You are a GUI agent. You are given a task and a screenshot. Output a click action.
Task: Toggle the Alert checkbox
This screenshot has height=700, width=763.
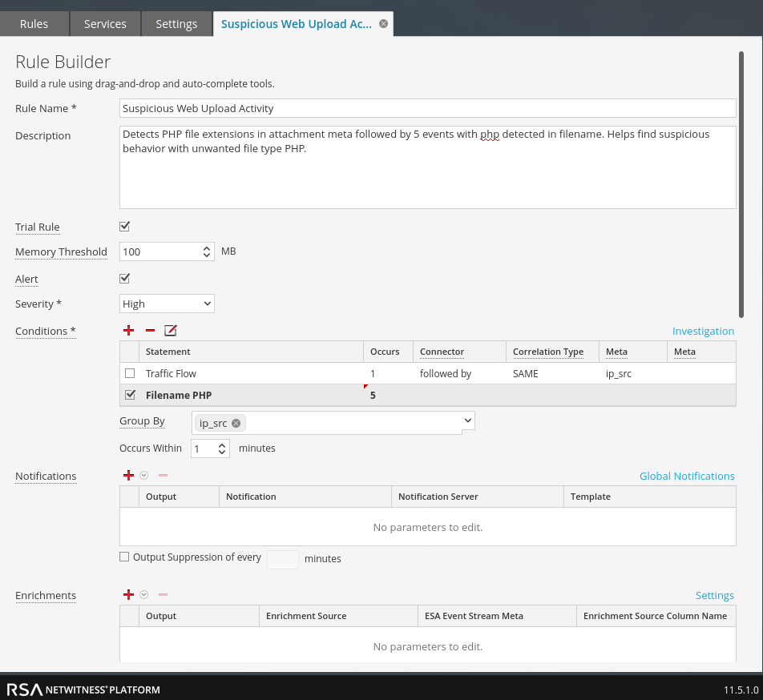pyautogui.click(x=124, y=279)
